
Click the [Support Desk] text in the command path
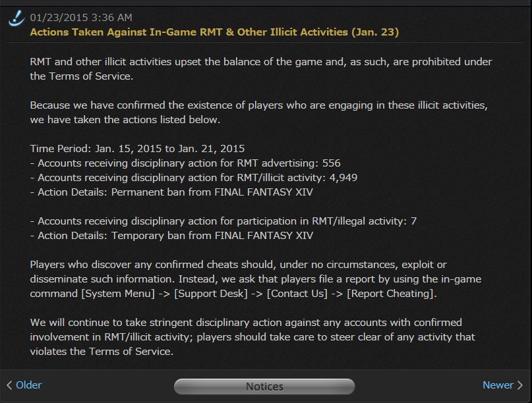(x=211, y=294)
